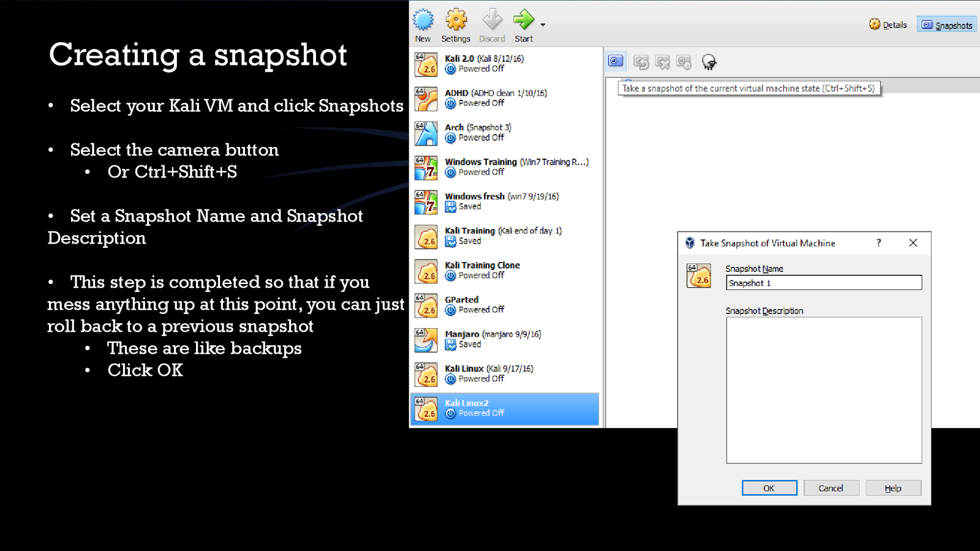This screenshot has height=551, width=980.
Task: Click the Take Snapshot camera icon
Action: click(x=616, y=61)
